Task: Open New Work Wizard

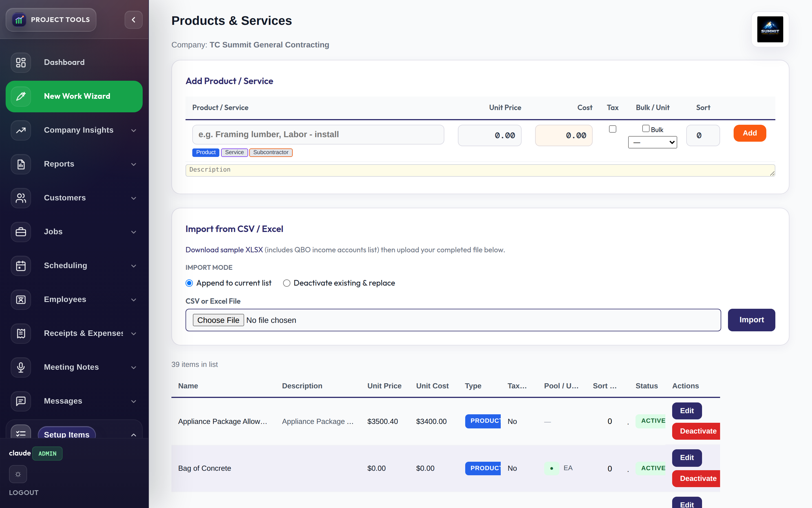Action: pyautogui.click(x=74, y=97)
